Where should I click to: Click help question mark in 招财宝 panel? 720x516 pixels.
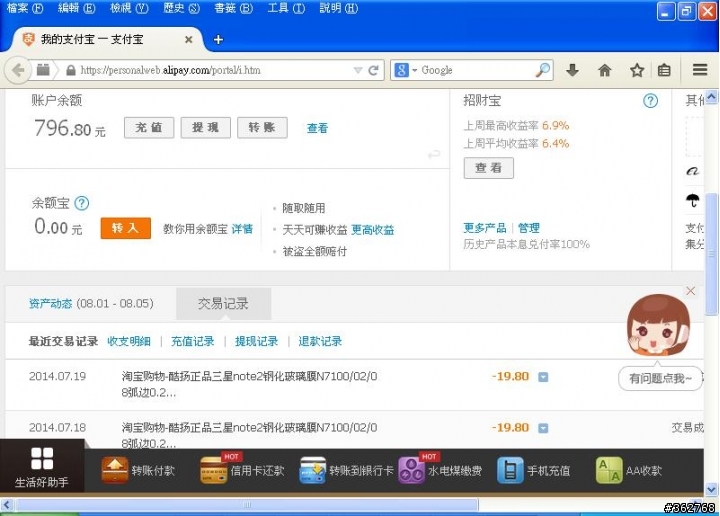coord(650,101)
